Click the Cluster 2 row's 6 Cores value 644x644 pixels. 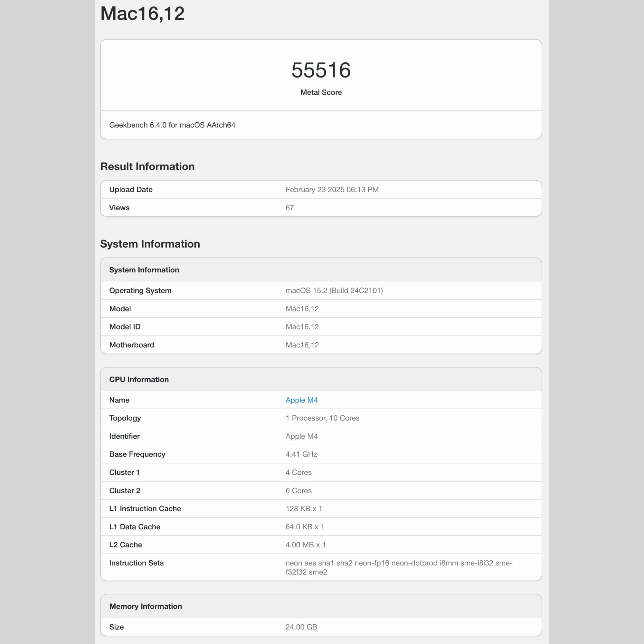[x=298, y=491]
